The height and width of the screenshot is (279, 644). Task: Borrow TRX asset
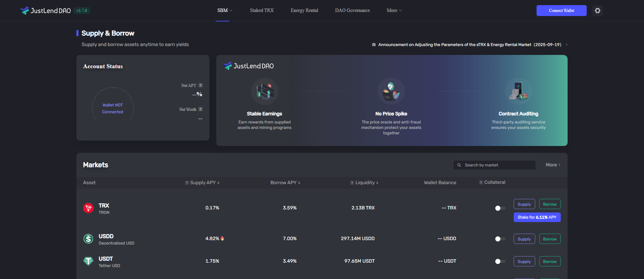click(x=550, y=204)
